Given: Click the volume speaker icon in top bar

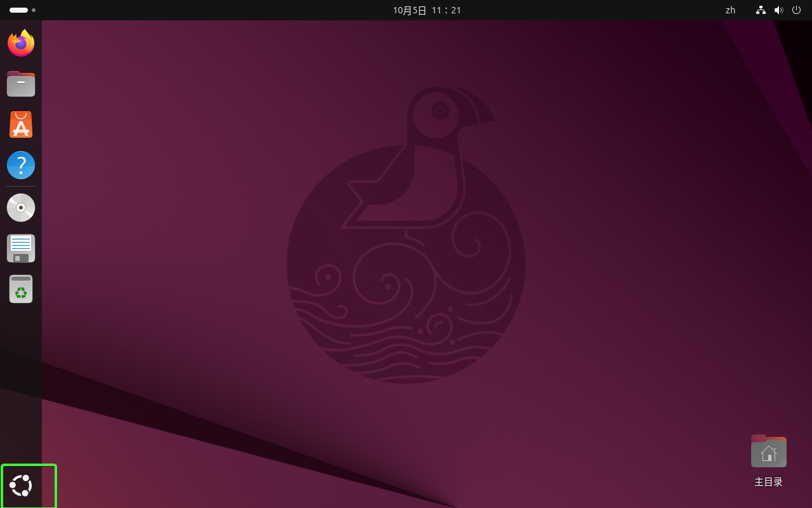Looking at the screenshot, I should coord(778,10).
